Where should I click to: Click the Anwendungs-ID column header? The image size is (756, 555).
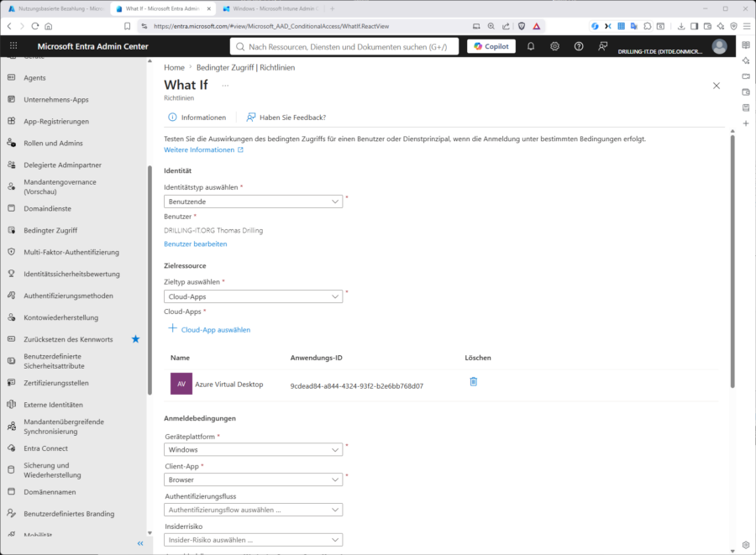(317, 358)
